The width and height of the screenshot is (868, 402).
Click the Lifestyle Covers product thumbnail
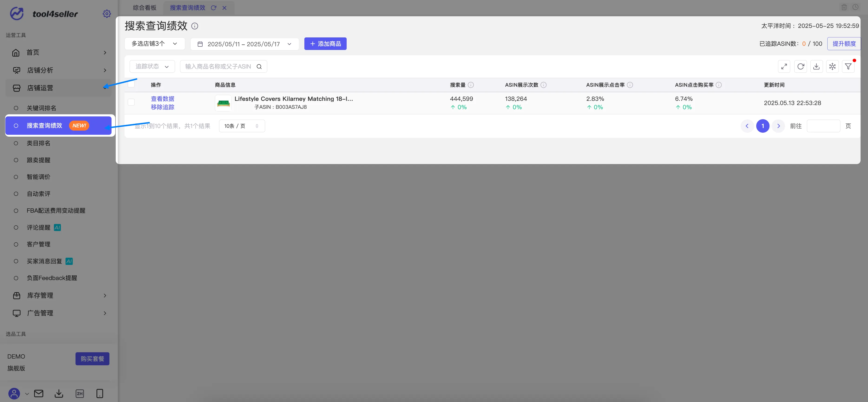(223, 103)
